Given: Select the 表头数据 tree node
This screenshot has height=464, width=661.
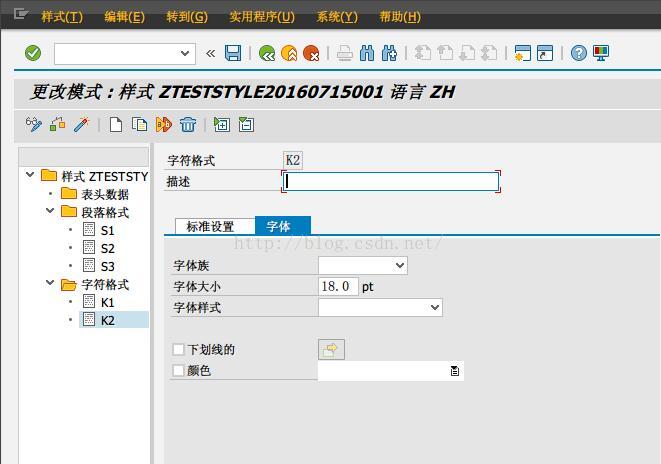Looking at the screenshot, I should coord(105,194).
